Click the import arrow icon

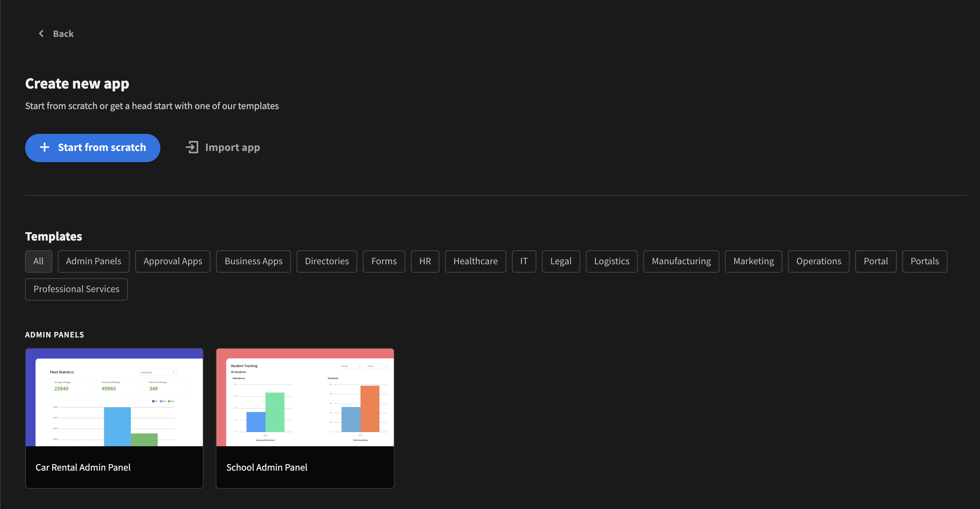point(192,147)
